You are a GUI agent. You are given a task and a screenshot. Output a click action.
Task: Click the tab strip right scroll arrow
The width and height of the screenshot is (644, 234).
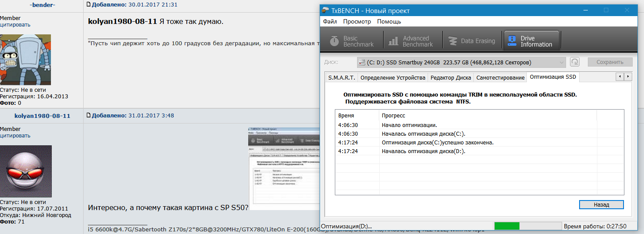(x=628, y=77)
